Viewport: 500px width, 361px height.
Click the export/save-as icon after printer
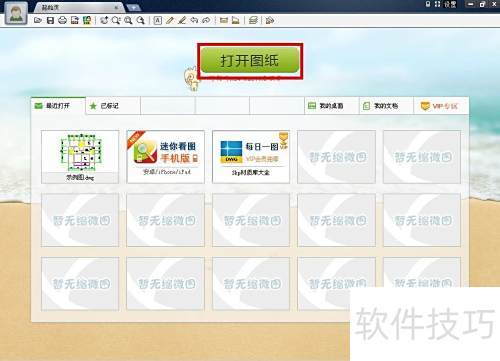[75, 21]
